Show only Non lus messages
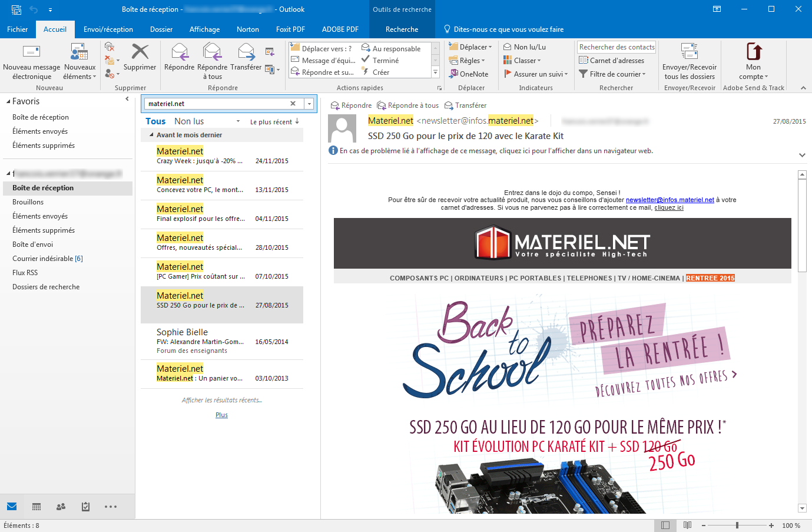812x532 pixels. pyautogui.click(x=189, y=121)
